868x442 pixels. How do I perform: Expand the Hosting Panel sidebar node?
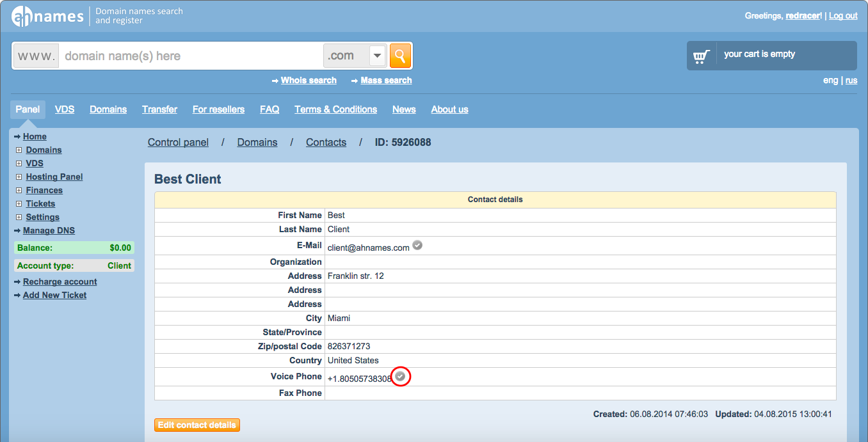coord(19,177)
